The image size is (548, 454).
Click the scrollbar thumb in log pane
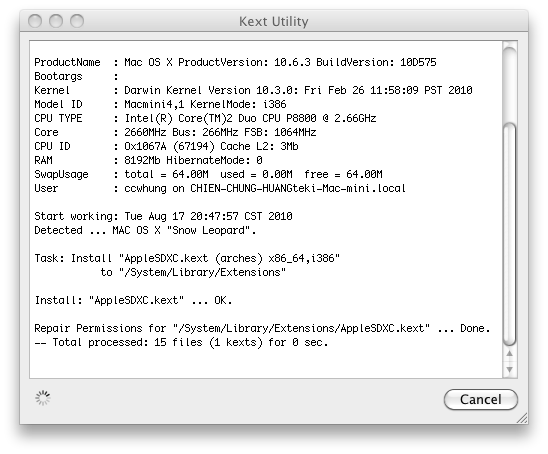tap(510, 234)
